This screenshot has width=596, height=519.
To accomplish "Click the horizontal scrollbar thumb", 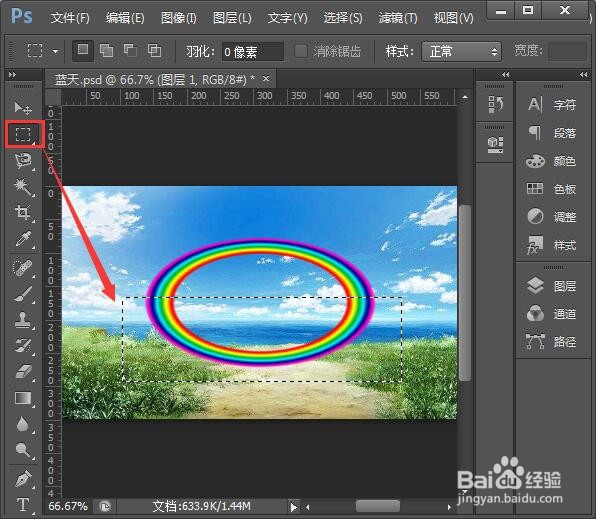I will pos(378,506).
